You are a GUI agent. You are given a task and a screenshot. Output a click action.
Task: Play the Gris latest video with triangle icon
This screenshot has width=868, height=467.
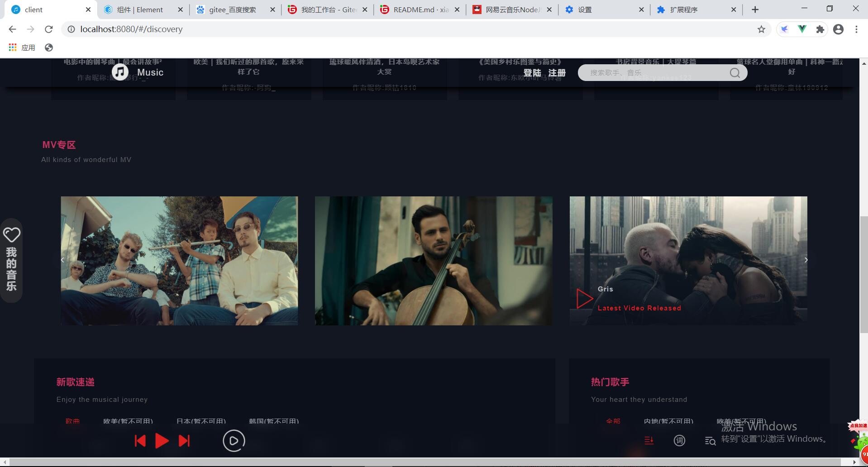tap(584, 298)
